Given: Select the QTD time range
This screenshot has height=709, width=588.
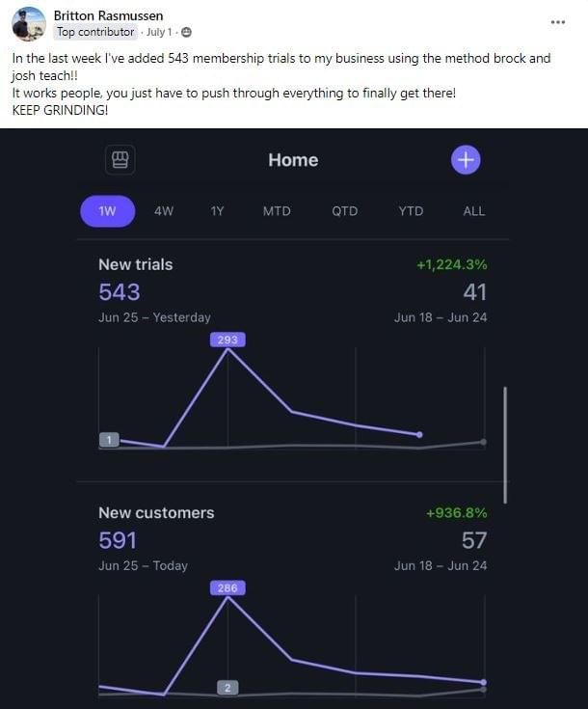Looking at the screenshot, I should click(x=344, y=211).
